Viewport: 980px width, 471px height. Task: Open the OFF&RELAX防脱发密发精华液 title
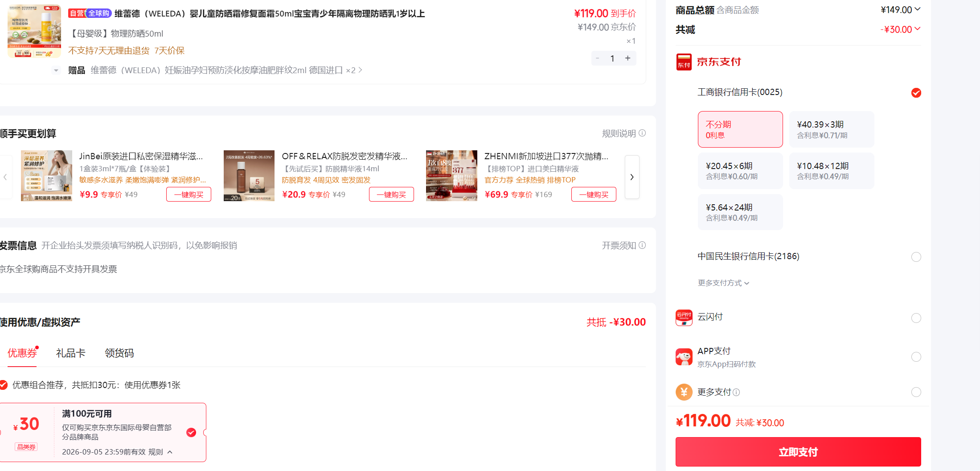point(344,156)
